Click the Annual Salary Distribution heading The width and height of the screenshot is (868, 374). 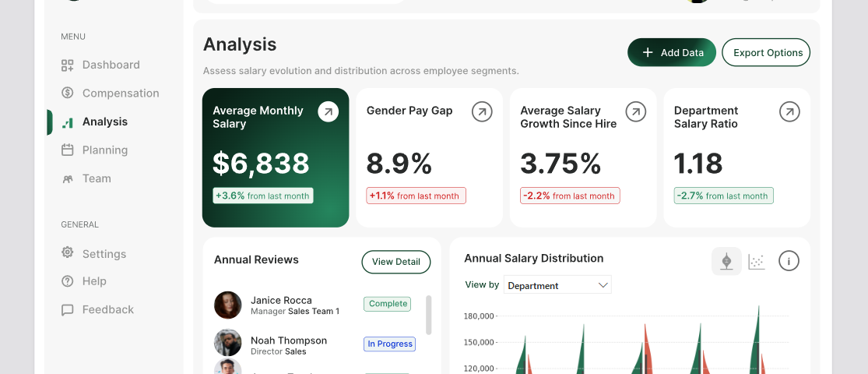(x=533, y=258)
